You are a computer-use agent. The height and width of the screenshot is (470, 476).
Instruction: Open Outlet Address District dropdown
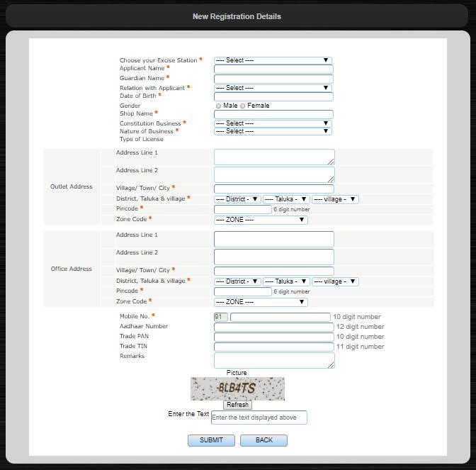237,199
